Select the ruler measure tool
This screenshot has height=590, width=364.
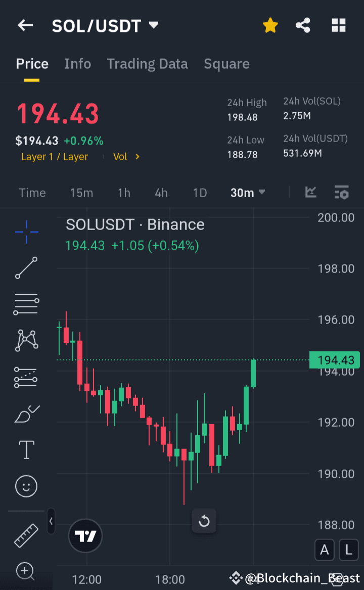(x=26, y=535)
